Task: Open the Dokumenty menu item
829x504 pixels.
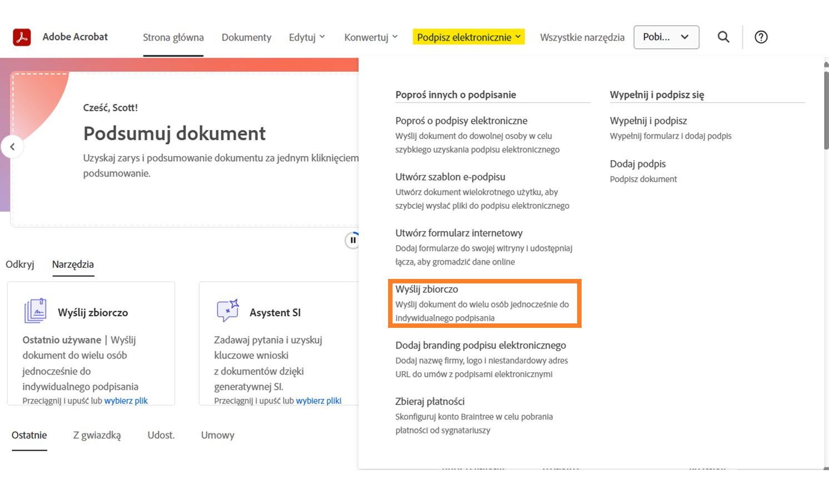Action: 246,37
